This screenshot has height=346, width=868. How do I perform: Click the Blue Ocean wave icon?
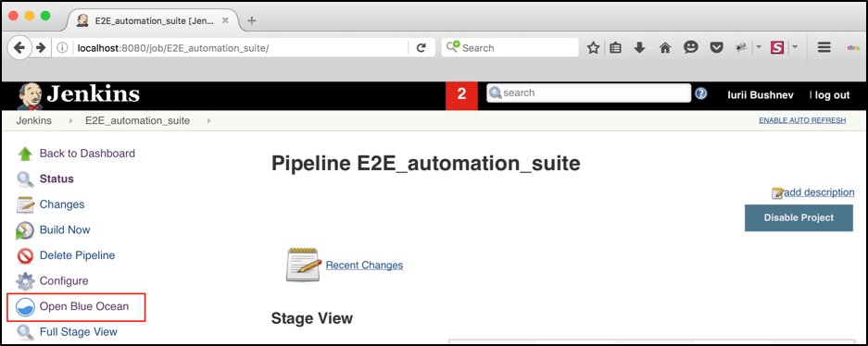25,307
